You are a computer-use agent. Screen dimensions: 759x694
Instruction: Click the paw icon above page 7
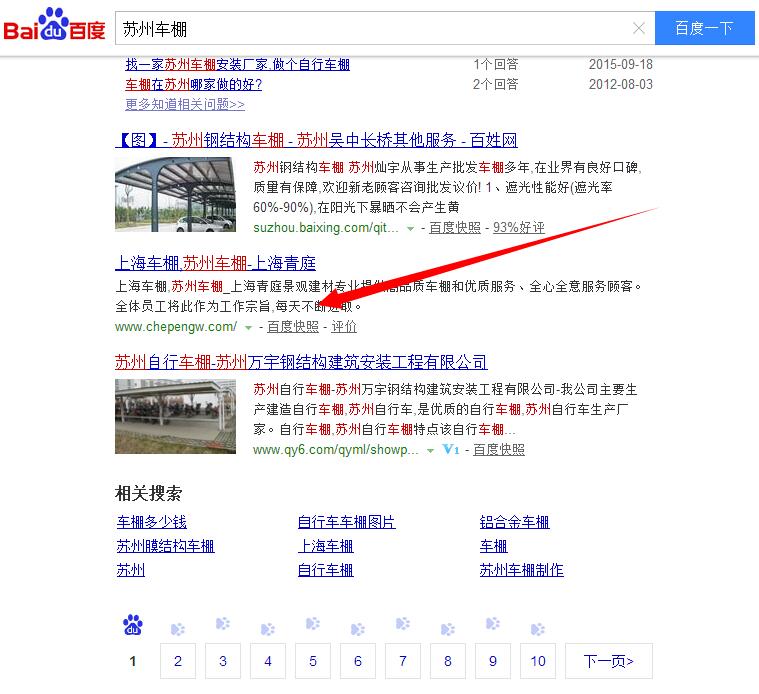[x=403, y=623]
